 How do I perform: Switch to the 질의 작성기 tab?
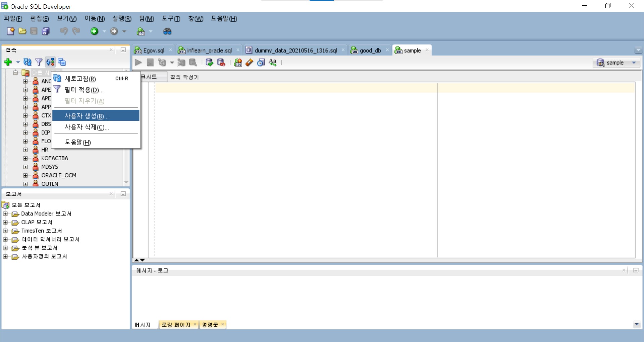coord(184,77)
